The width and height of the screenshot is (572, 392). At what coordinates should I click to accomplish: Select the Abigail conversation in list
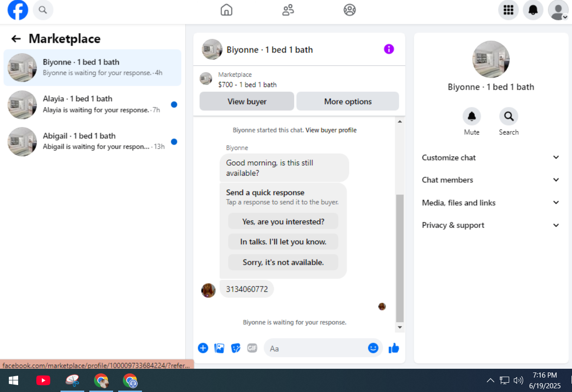[x=92, y=142]
